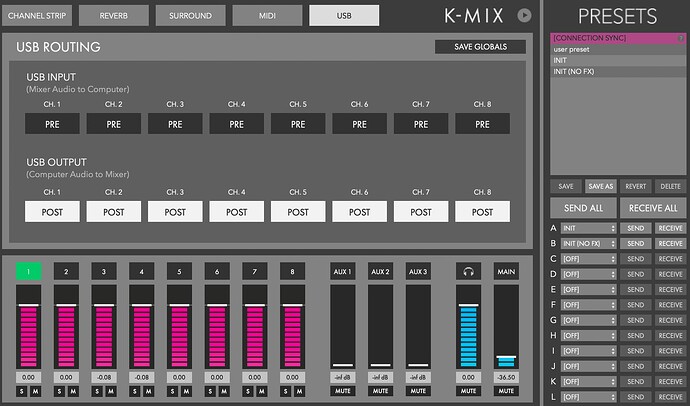The height and width of the screenshot is (406, 690).
Task: Select the user preset list entry
Action: 618,49
